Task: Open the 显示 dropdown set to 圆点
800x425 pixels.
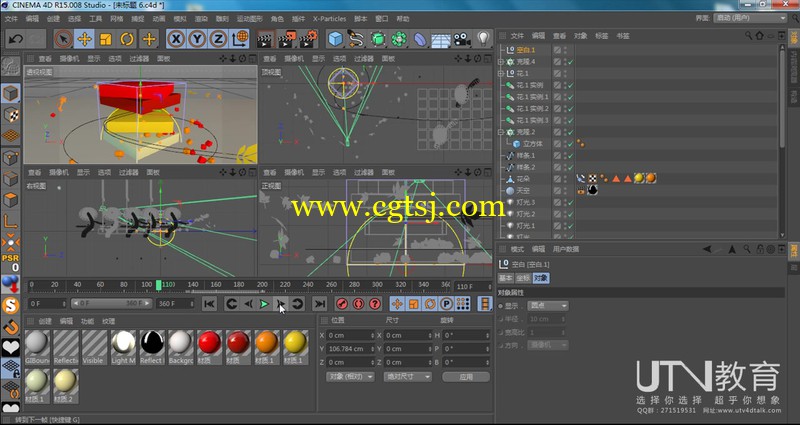Action: 548,306
